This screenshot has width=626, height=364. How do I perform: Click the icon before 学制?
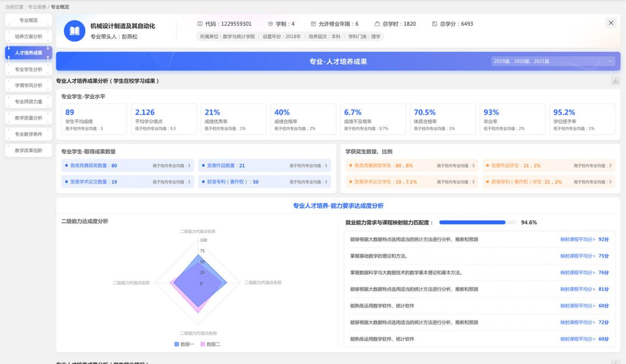pyautogui.click(x=270, y=24)
